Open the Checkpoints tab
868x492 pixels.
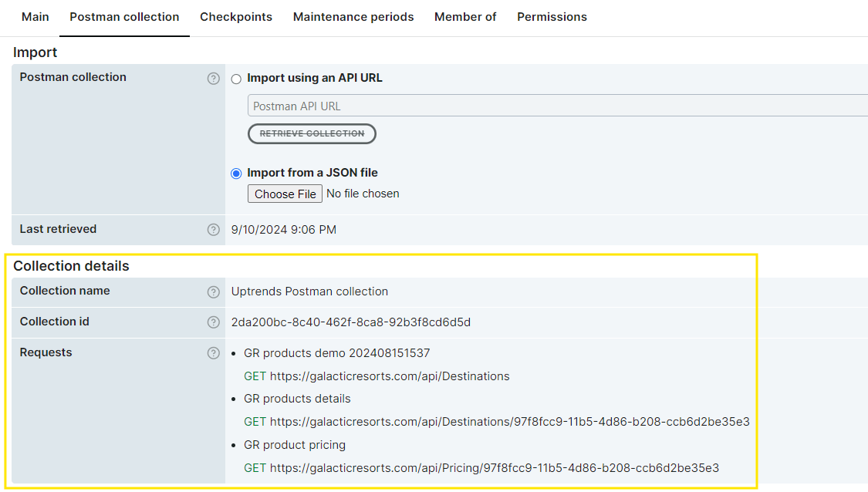tap(236, 17)
